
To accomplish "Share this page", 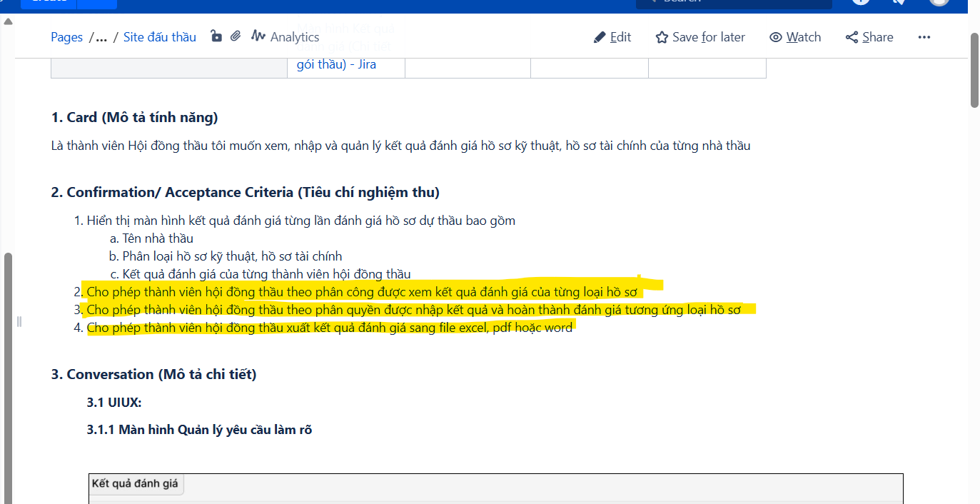I will point(869,37).
